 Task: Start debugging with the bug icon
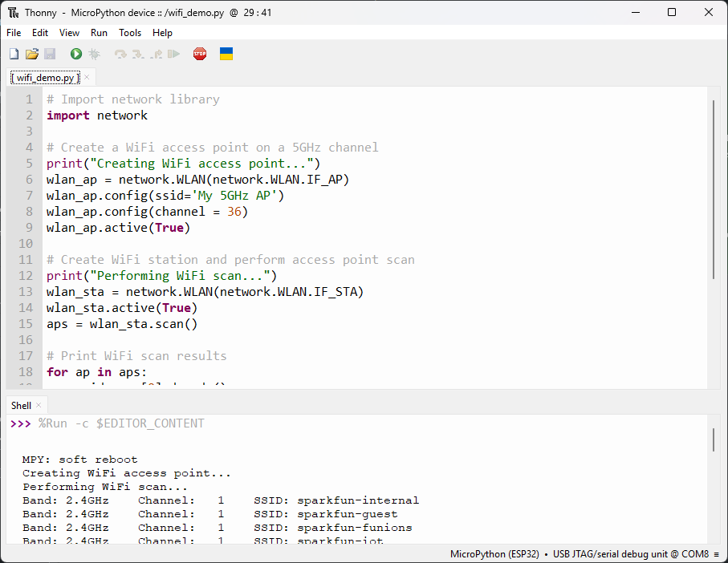tap(95, 53)
